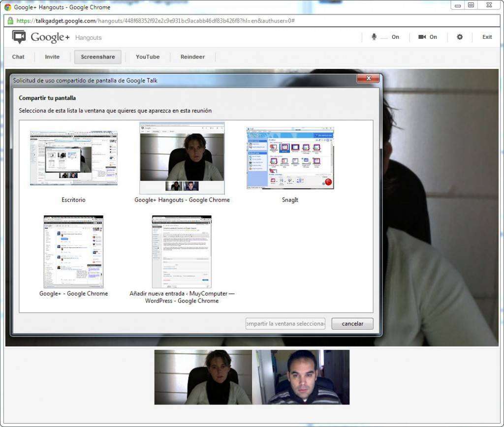Click the man's video thumbnail in filmstrip
This screenshot has width=504, height=427.
(x=301, y=377)
